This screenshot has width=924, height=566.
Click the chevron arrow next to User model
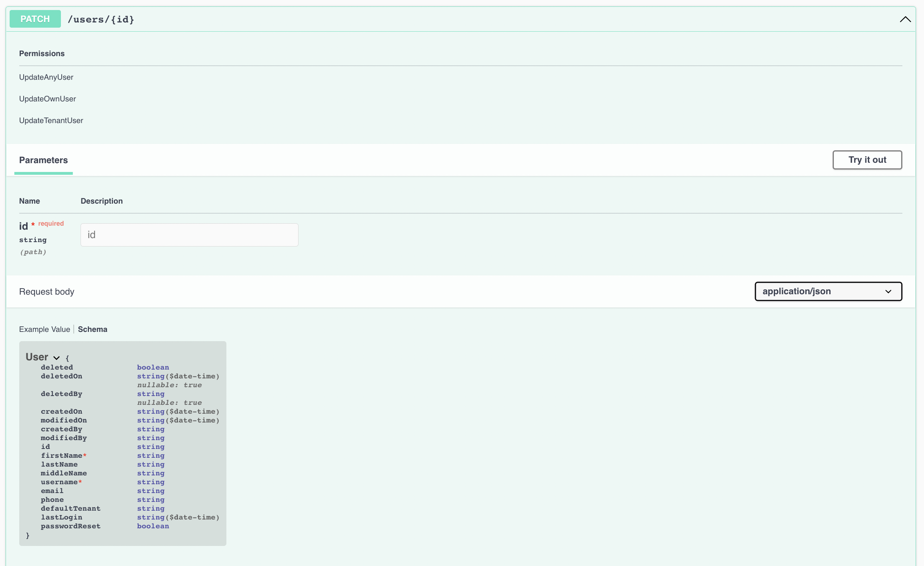[x=56, y=358]
